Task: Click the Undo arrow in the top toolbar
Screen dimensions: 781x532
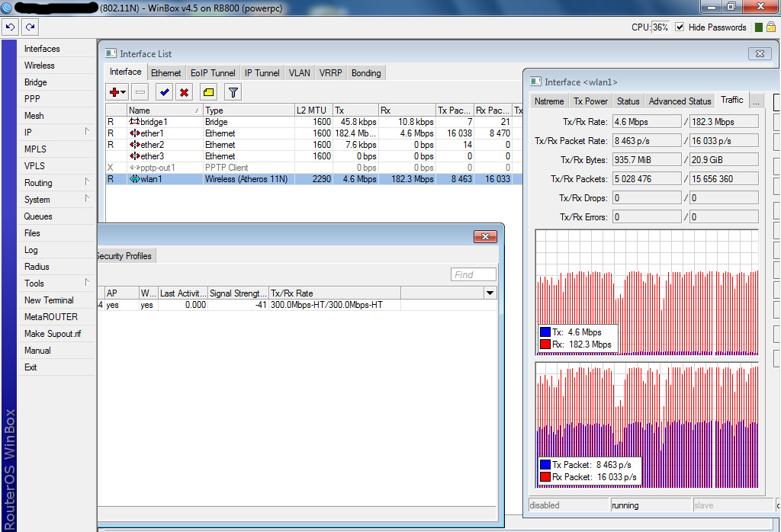Action: click(x=10, y=27)
